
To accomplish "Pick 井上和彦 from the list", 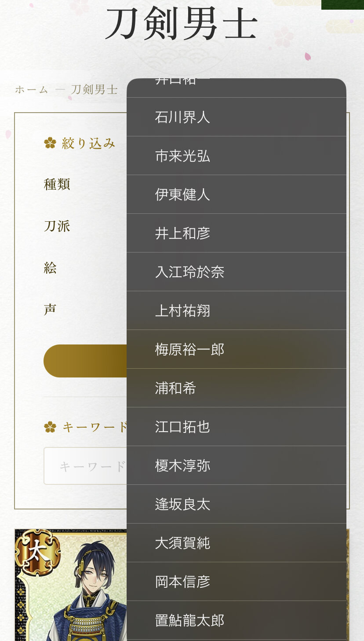I will pos(237,233).
